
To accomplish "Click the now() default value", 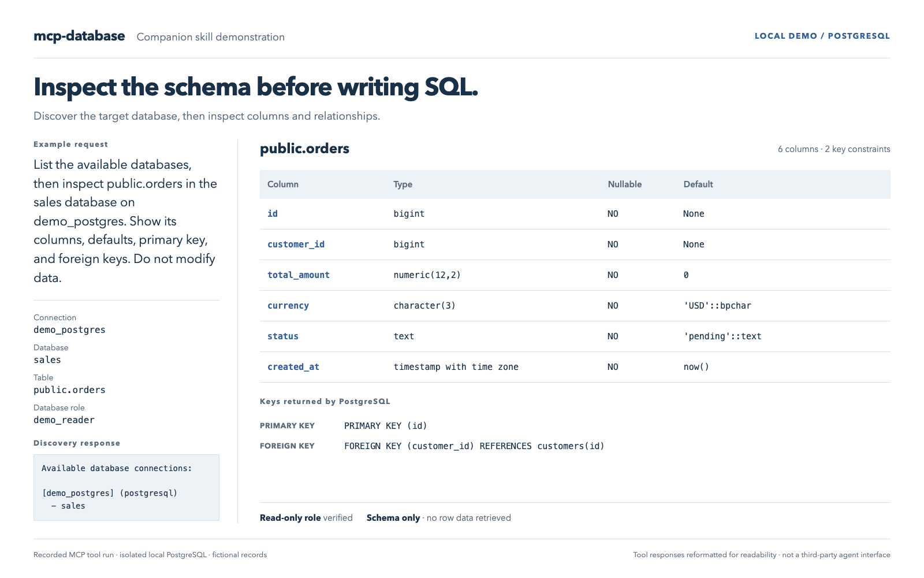I will coord(696,367).
